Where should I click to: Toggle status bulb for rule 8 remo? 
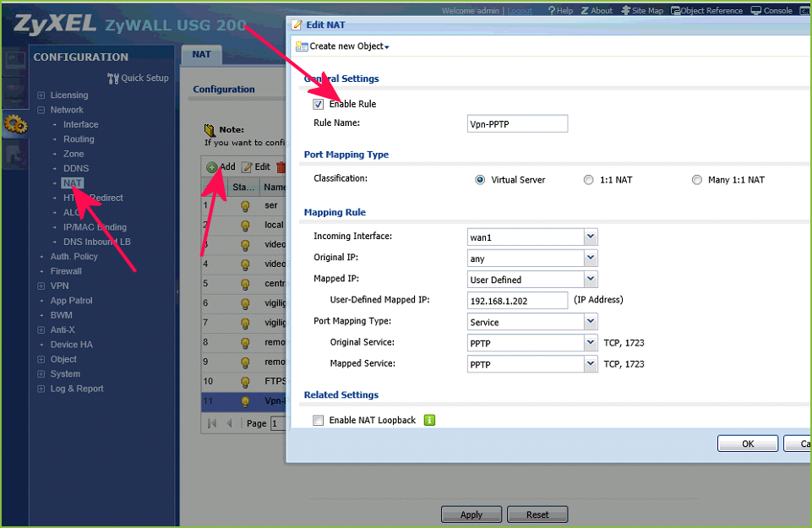[246, 343]
